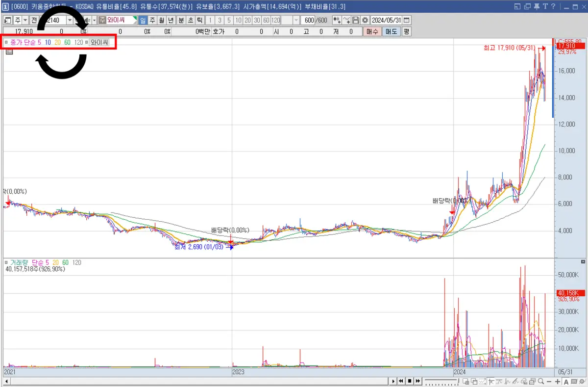588x387 pixels.
Task: Click the indicator line-add icon next to save
Action: (346, 20)
